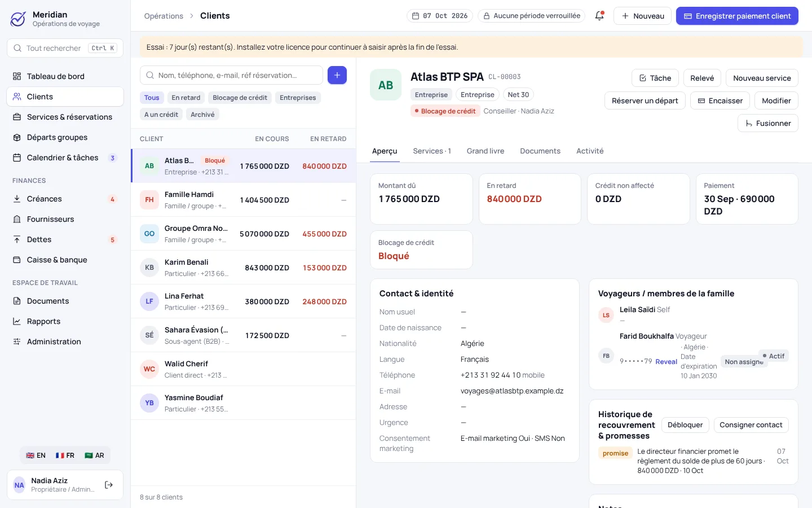Click the Meridian logo icon
The width and height of the screenshot is (812, 508).
[18, 19]
